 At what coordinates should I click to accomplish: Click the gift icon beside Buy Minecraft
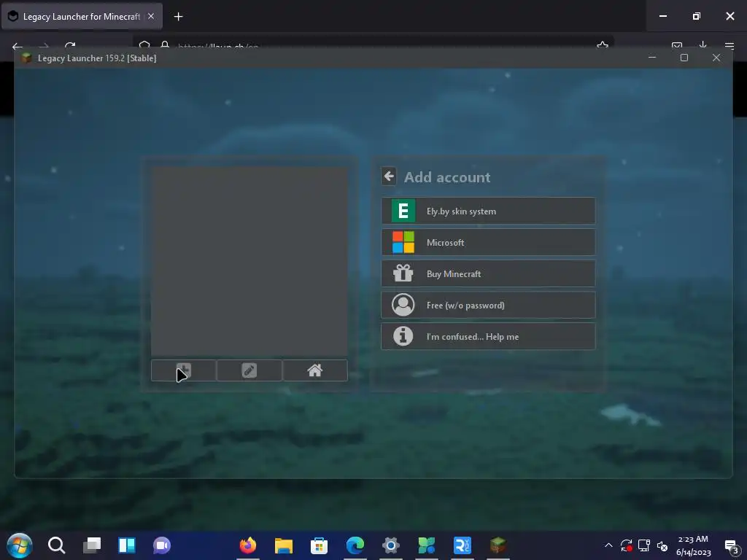(x=403, y=273)
